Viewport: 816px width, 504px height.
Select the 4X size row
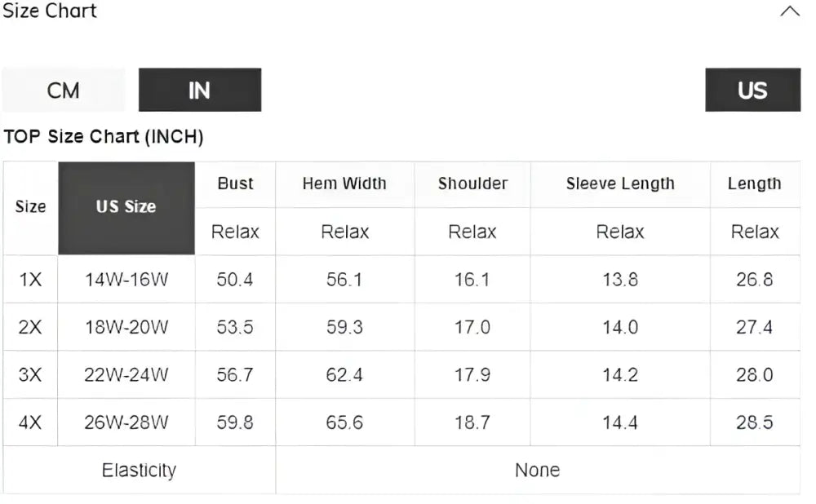pos(401,422)
